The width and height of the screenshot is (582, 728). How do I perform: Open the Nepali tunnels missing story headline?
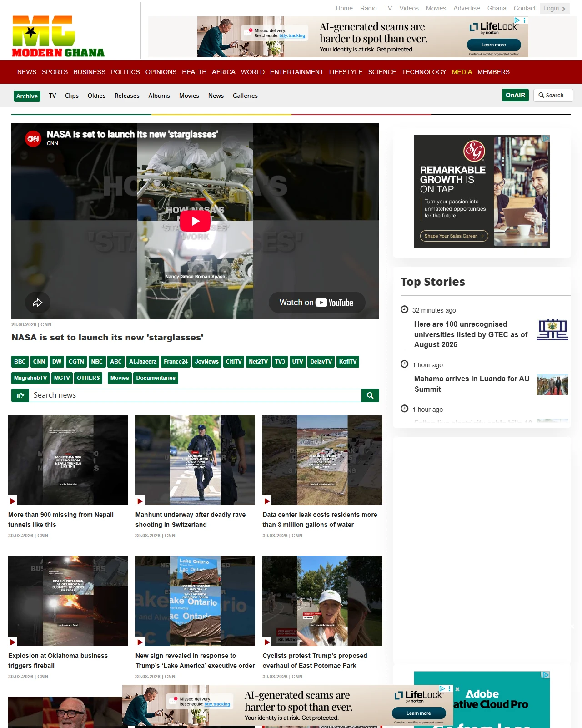click(x=61, y=520)
